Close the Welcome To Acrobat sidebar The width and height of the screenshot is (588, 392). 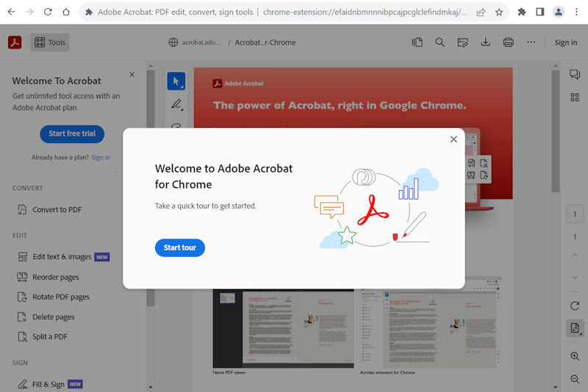132,74
